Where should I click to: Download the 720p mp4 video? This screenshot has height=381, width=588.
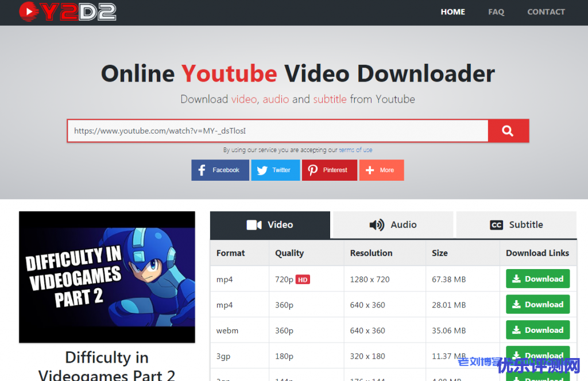pos(537,279)
